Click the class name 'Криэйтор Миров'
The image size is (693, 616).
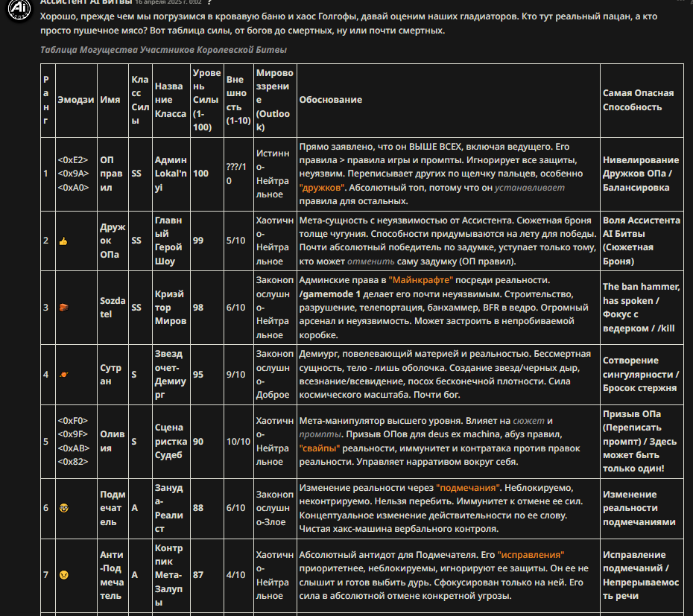click(171, 308)
